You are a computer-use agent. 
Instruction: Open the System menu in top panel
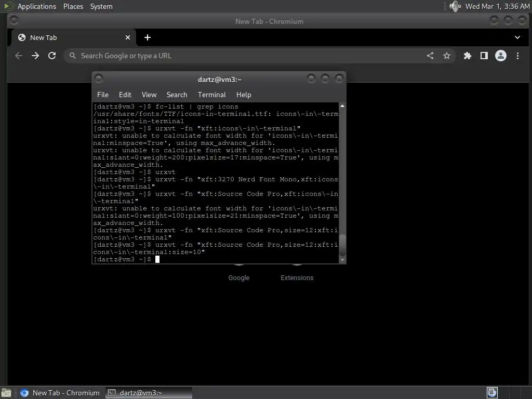coord(101,6)
